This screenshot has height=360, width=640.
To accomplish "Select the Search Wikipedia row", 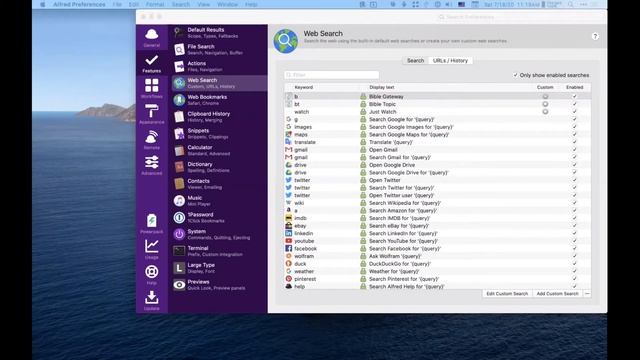I will click(437, 203).
